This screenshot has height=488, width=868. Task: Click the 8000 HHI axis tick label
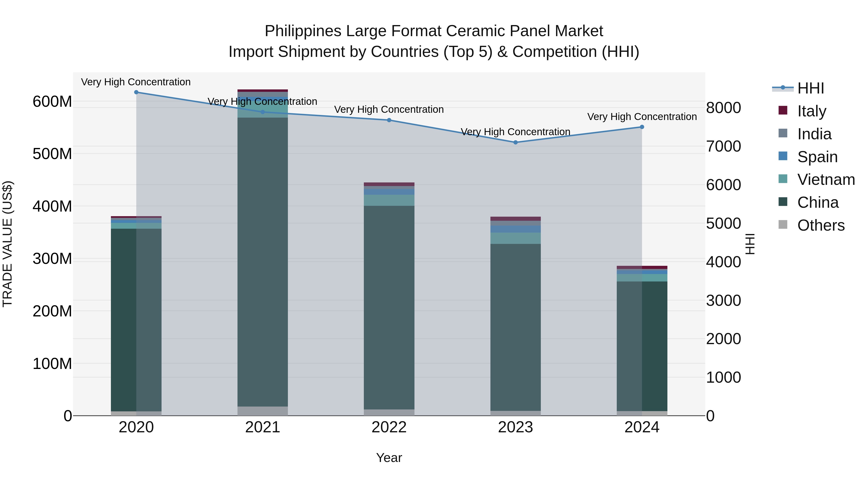pos(723,108)
